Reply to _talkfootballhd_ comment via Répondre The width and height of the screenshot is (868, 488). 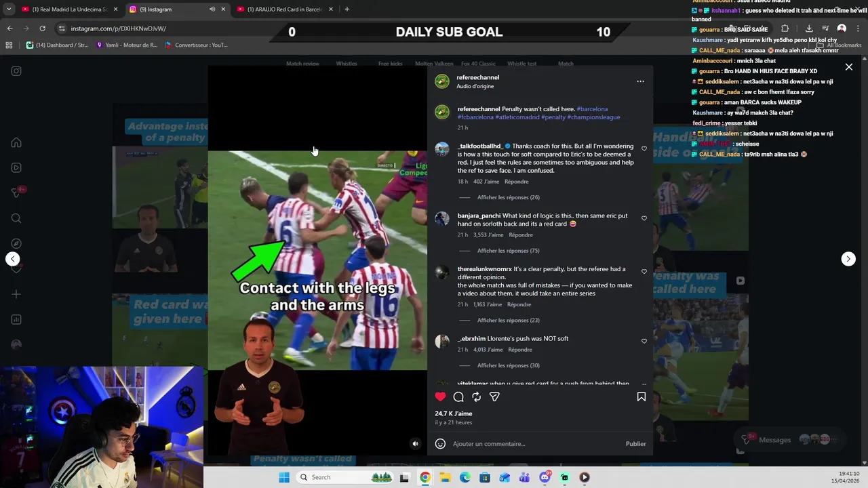(x=516, y=182)
